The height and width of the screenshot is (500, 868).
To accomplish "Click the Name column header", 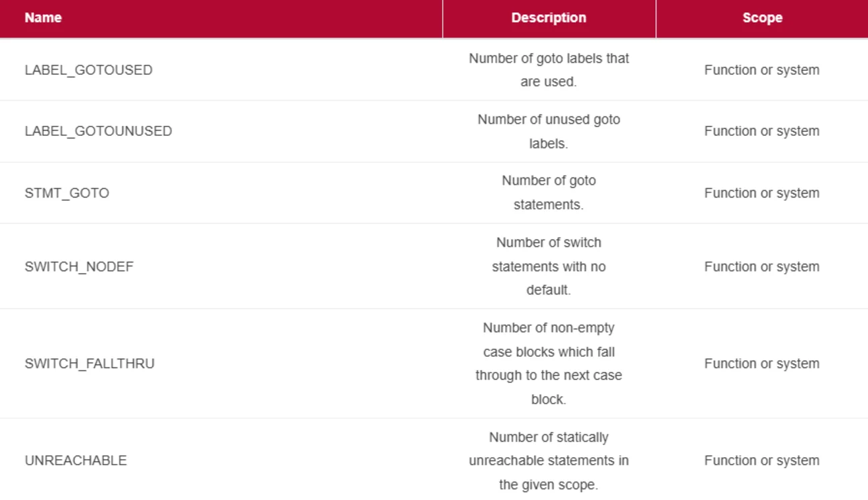I will click(43, 18).
